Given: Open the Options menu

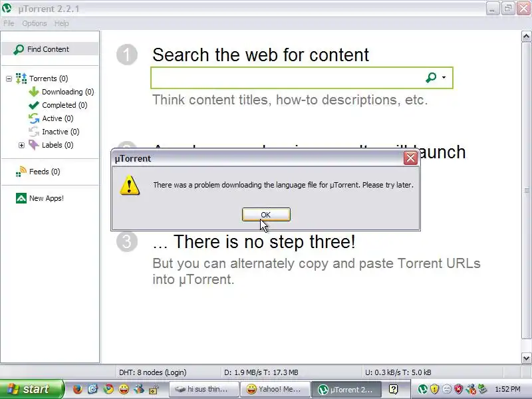Looking at the screenshot, I should (35, 23).
